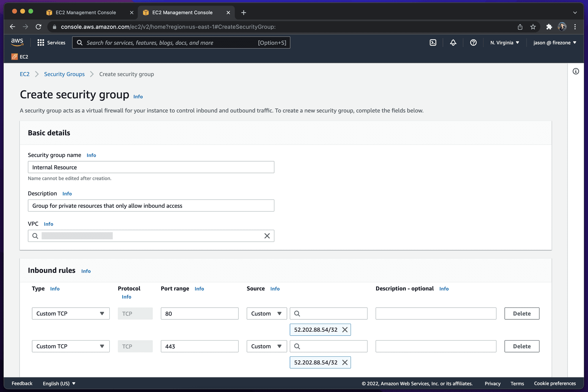Reload the page with the refresh icon

[x=39, y=27]
